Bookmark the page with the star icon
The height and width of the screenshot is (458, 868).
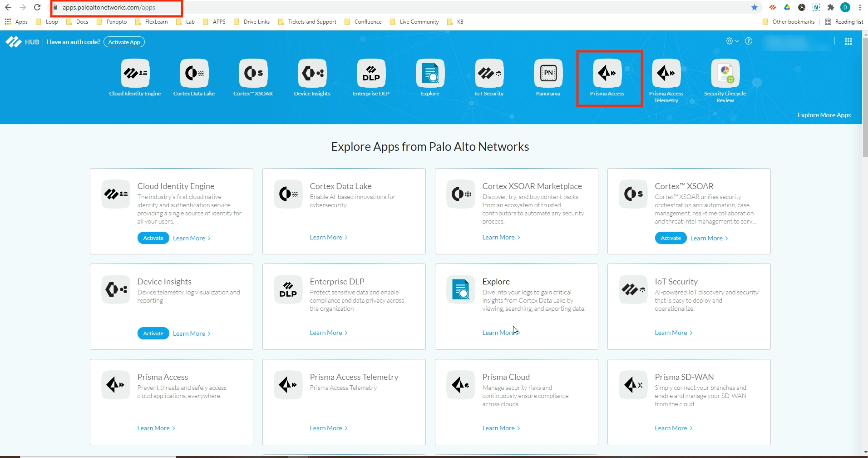pos(755,7)
